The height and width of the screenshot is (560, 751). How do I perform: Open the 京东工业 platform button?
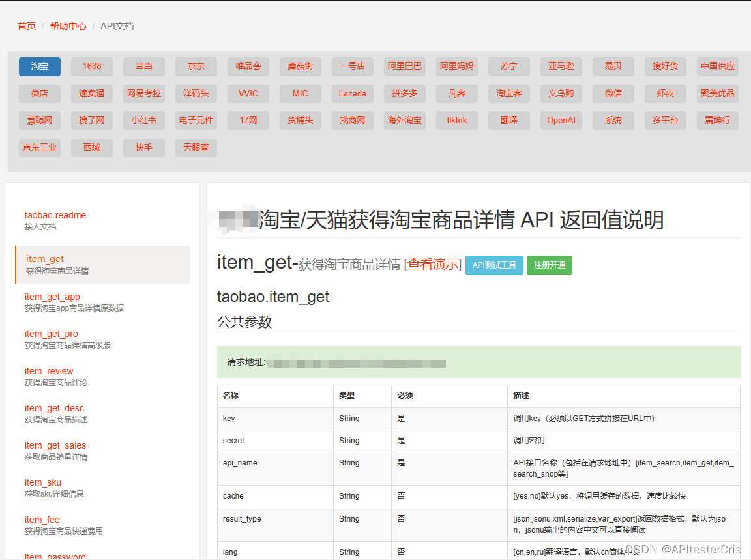(40, 148)
